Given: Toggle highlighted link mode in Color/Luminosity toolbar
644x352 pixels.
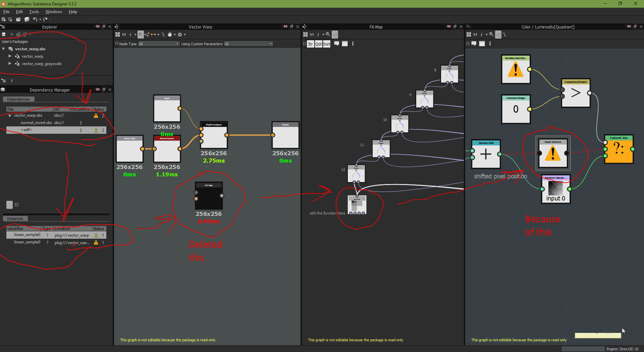Looking at the screenshot, I should click(x=498, y=35).
